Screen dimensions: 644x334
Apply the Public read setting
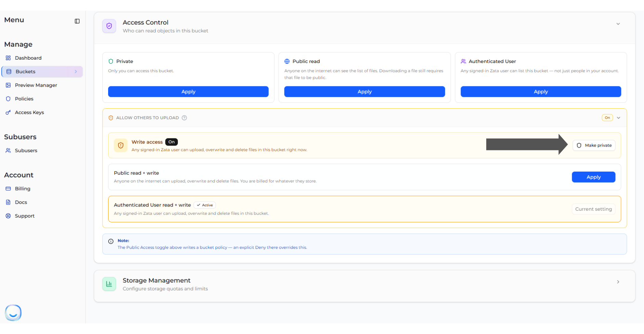[x=364, y=91]
